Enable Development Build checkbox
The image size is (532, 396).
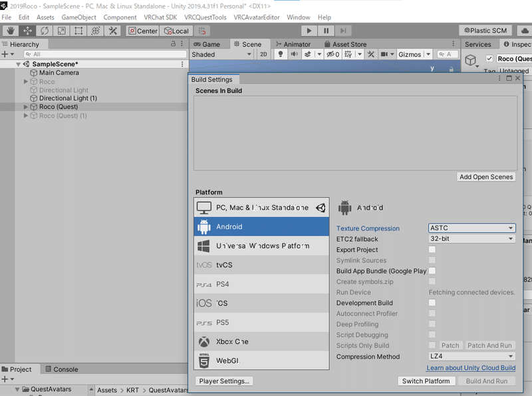pos(432,303)
